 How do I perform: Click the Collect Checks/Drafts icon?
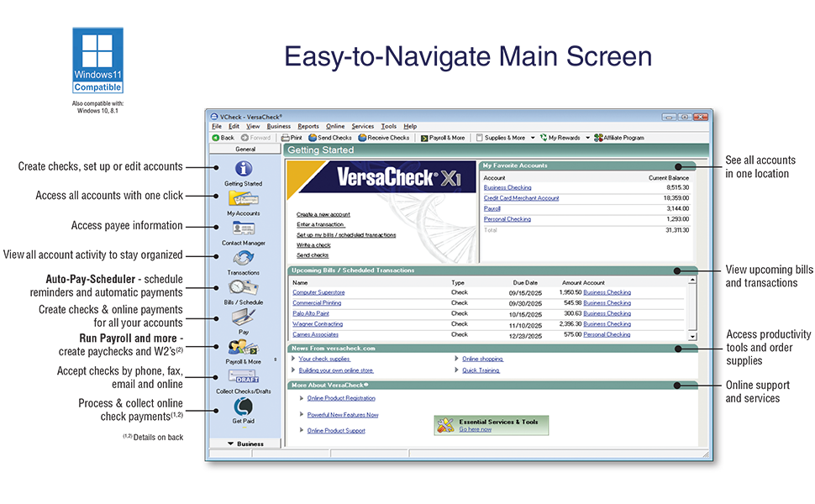click(x=244, y=378)
